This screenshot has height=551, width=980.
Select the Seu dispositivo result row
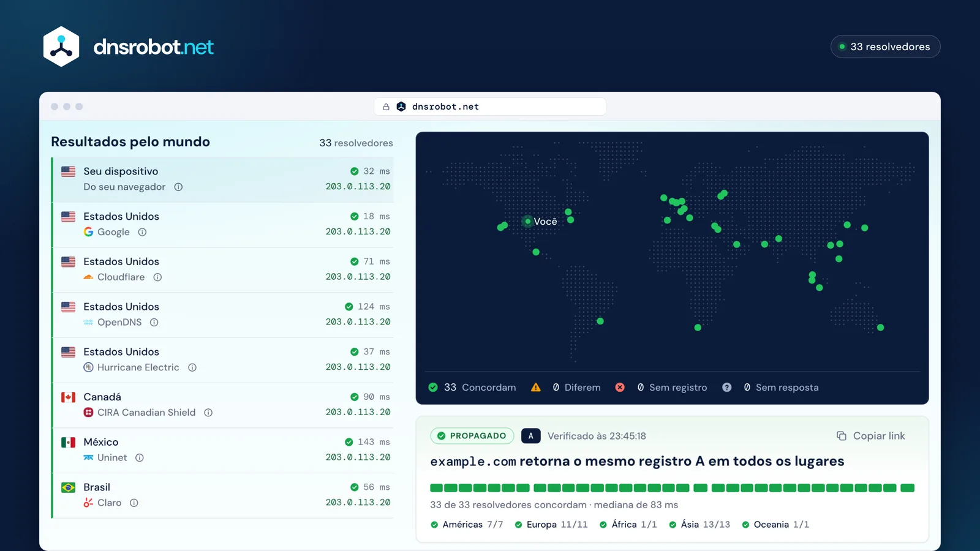tap(223, 179)
